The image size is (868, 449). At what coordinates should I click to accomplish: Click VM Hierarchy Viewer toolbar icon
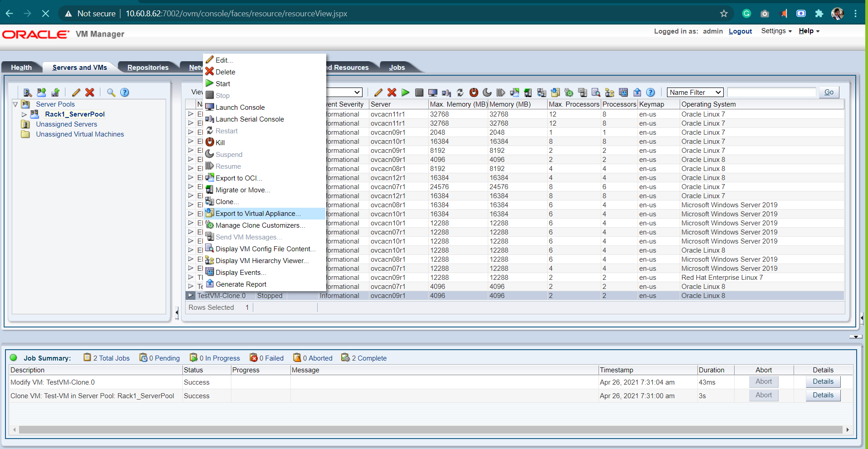(610, 93)
